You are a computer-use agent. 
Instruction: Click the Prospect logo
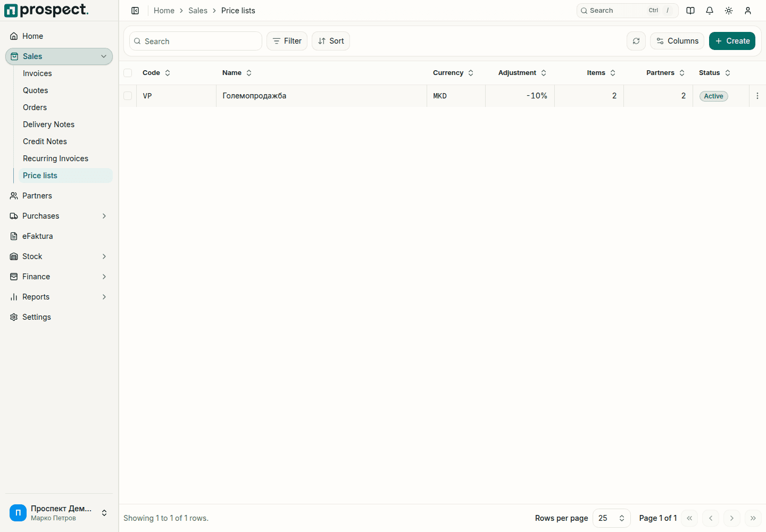point(46,10)
